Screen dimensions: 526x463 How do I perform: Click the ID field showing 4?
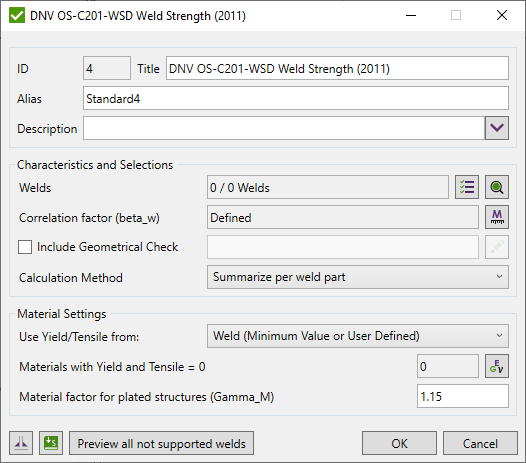pos(107,68)
